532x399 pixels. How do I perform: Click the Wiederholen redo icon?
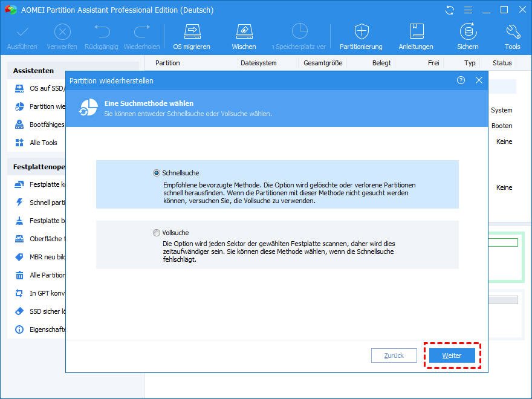[142, 31]
